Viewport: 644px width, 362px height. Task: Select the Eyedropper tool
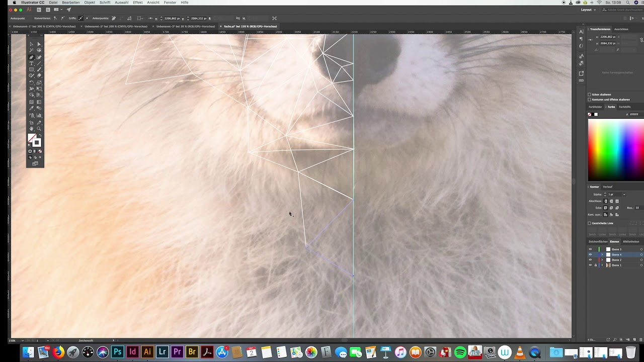tap(31, 108)
